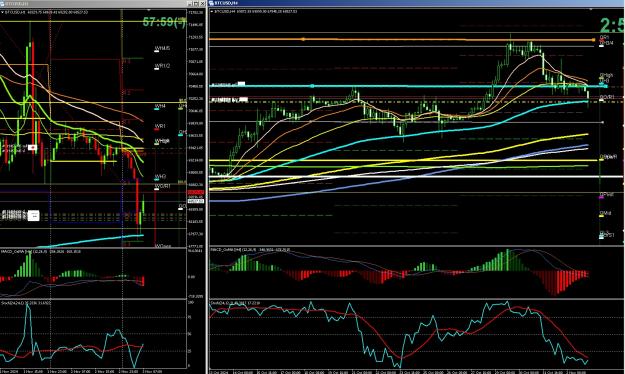Select the WHM5 level label
Screen dimensions: 625x374
162,48
